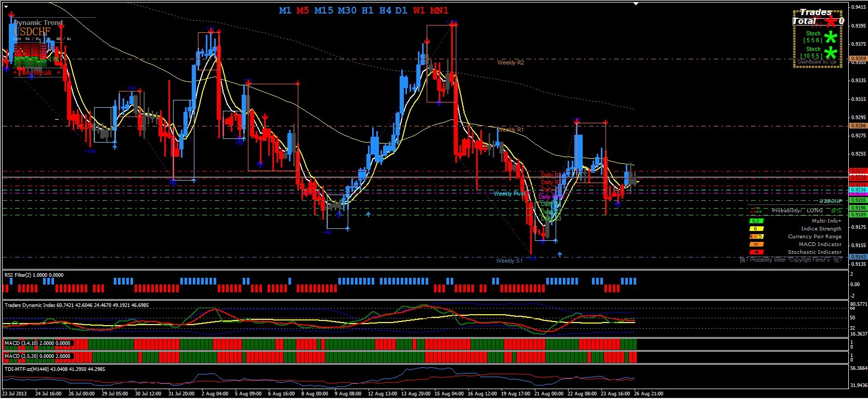Select the Weekly R1 level label

[x=510, y=130]
